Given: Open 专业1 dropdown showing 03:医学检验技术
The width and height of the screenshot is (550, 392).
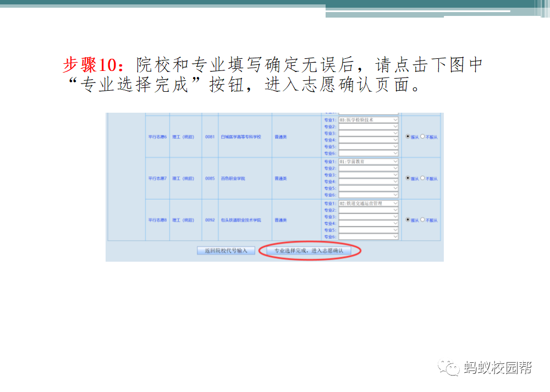Looking at the screenshot, I should pos(368,120).
